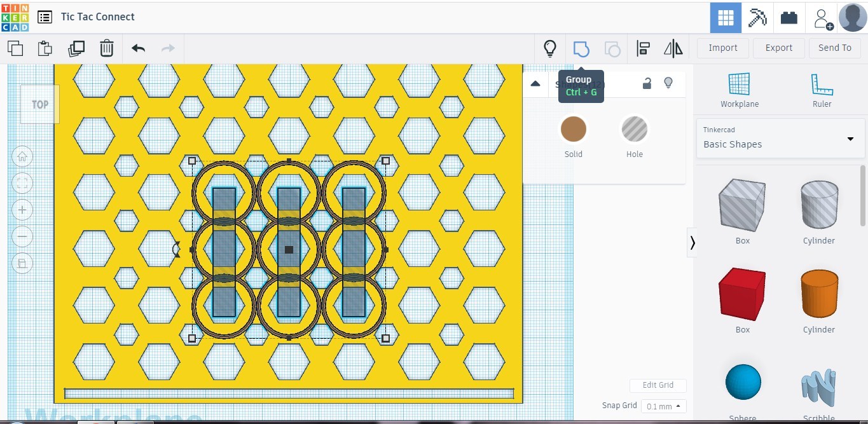The image size is (868, 424).
Task: Click the Ungroup icon
Action: (612, 48)
